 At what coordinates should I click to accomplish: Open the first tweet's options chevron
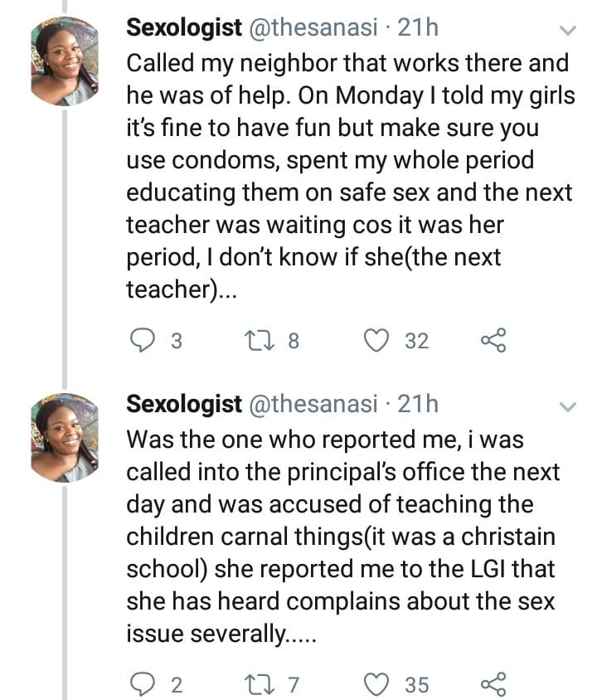(568, 31)
